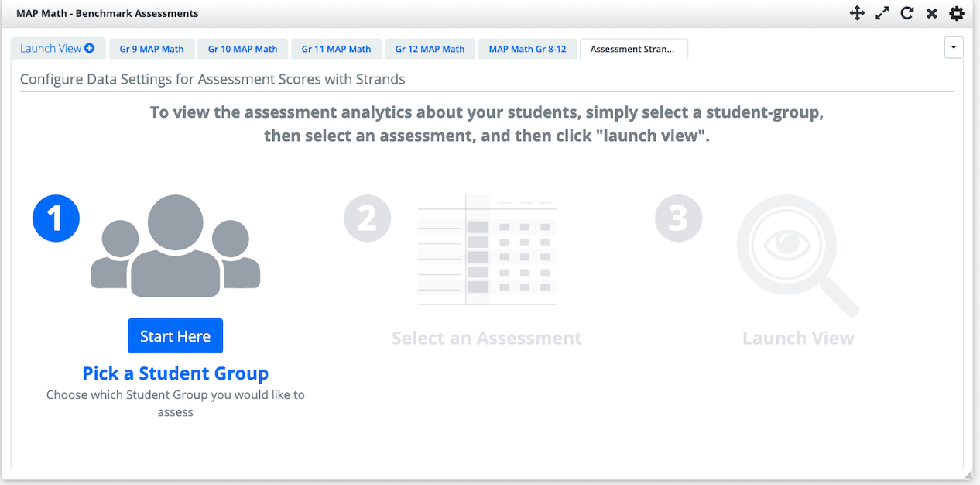Screen dimensions: 980x485
Task: Switch to the Gr 9 MAP Math tab
Action: (152, 48)
